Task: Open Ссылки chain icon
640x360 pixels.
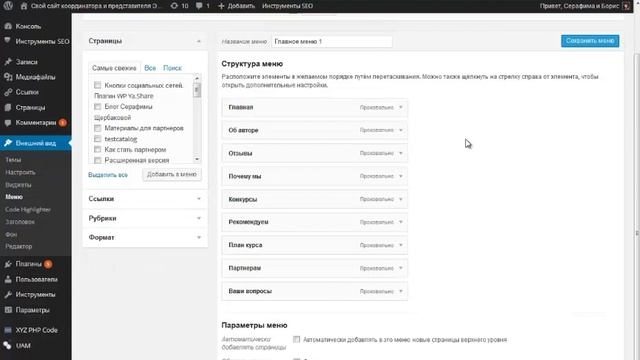Action: coord(8,92)
